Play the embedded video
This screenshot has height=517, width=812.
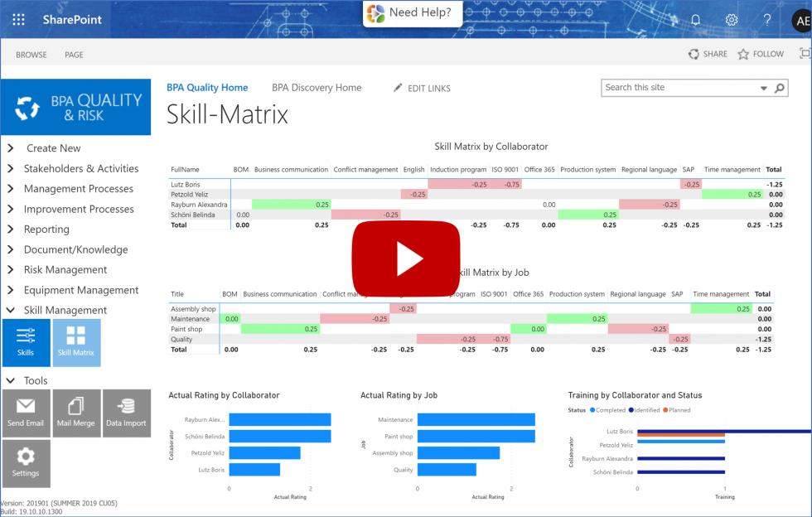tap(405, 258)
